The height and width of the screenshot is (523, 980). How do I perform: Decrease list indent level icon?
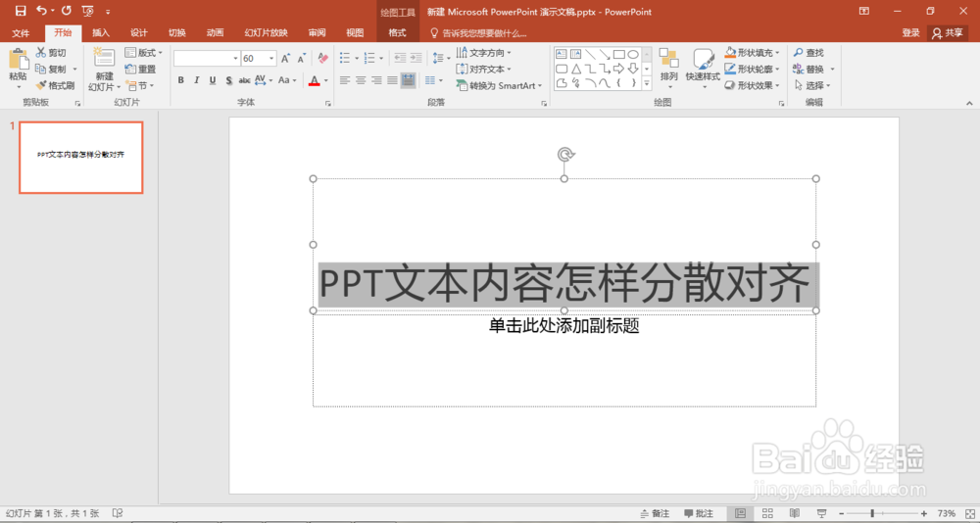click(x=400, y=58)
